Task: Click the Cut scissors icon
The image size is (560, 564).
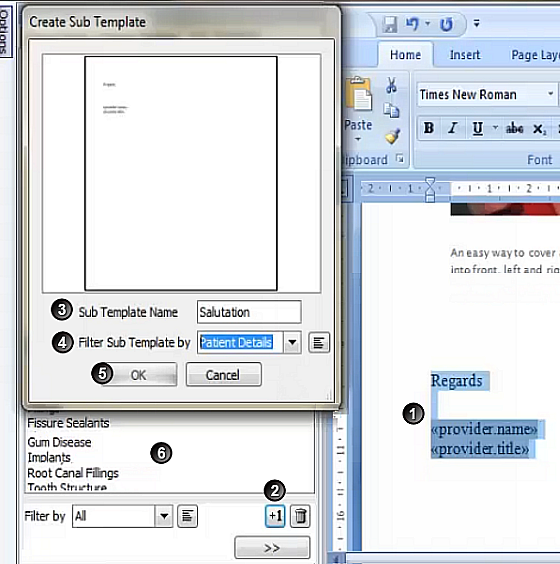Action: 391,86
